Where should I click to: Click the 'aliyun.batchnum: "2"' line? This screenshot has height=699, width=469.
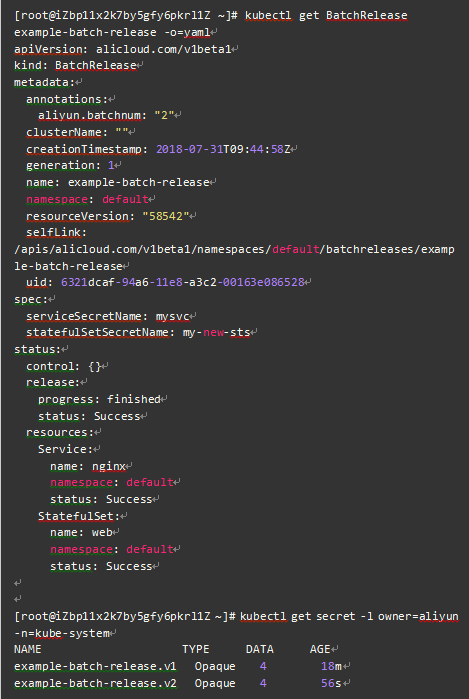click(x=106, y=115)
